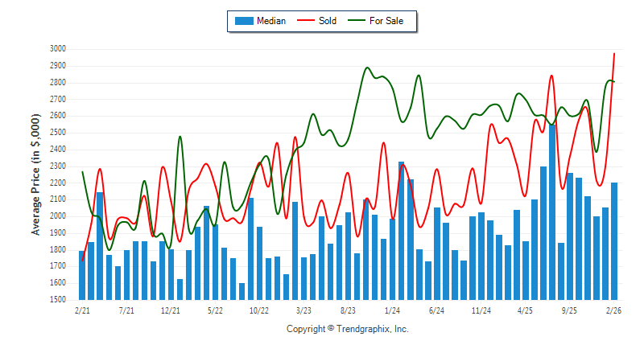Hide the Sold series via its legend label
Viewport: 644px width, 349px height.
[x=328, y=21]
